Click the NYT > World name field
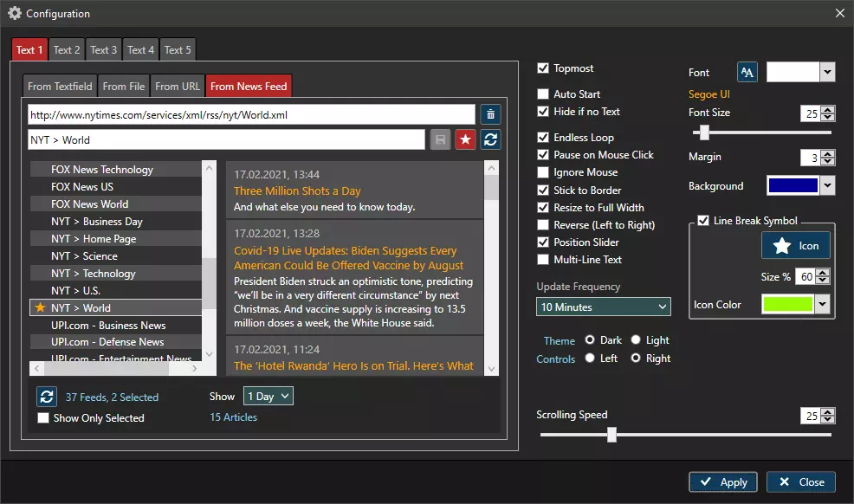854x504 pixels. [226, 140]
